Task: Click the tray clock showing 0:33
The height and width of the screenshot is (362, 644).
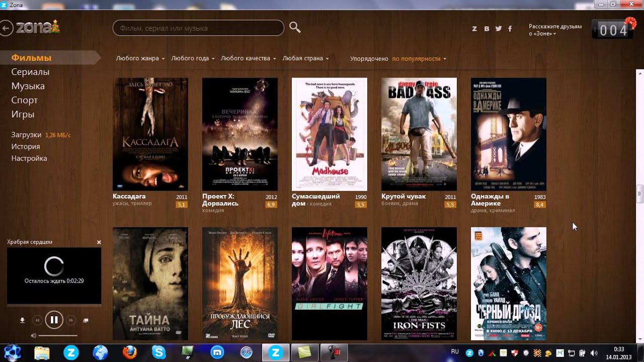Action: click(x=618, y=353)
